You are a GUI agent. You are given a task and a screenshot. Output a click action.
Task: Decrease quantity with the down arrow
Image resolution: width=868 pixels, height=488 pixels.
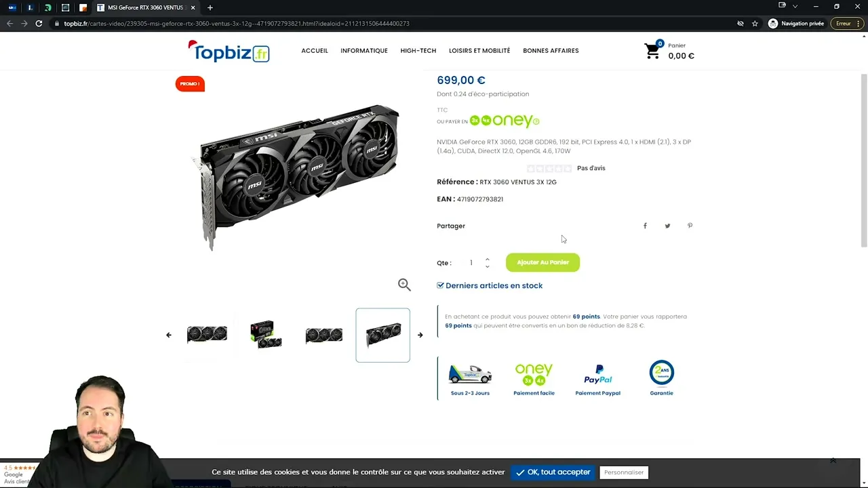point(487,266)
